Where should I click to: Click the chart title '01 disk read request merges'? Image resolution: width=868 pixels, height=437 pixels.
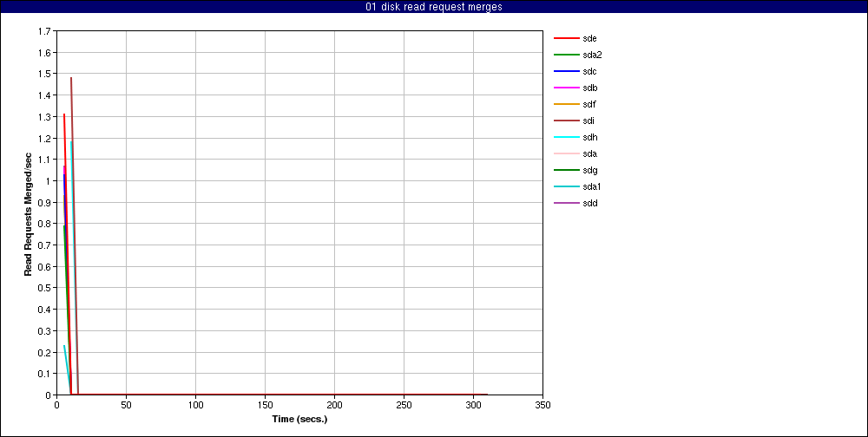[434, 7]
